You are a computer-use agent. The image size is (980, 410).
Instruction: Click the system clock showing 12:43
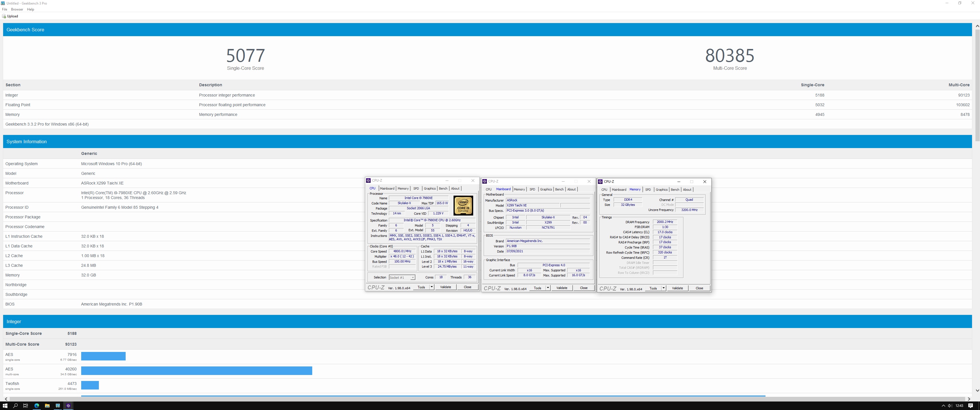point(959,406)
